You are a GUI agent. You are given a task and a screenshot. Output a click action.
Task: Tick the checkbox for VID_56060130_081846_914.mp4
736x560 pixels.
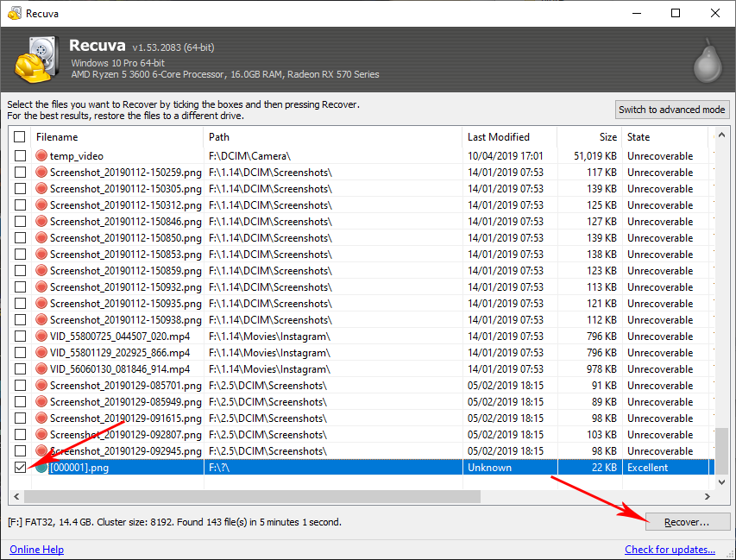pos(20,369)
